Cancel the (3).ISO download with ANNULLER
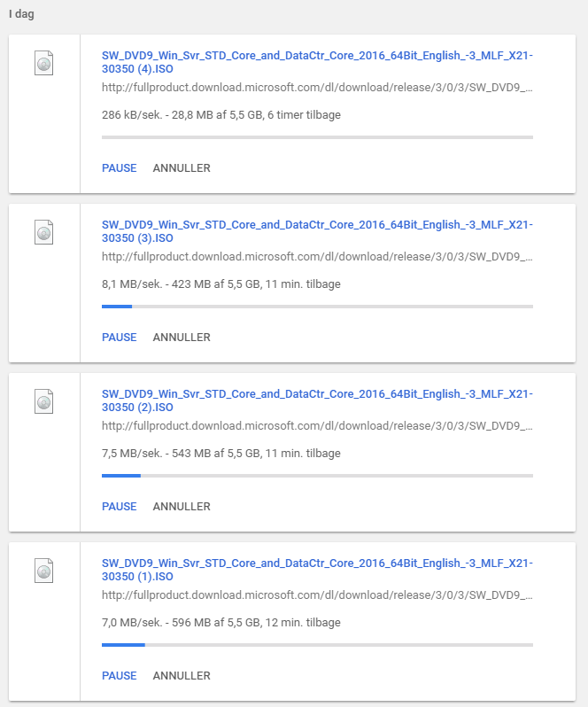The height and width of the screenshot is (707, 588). coord(182,338)
